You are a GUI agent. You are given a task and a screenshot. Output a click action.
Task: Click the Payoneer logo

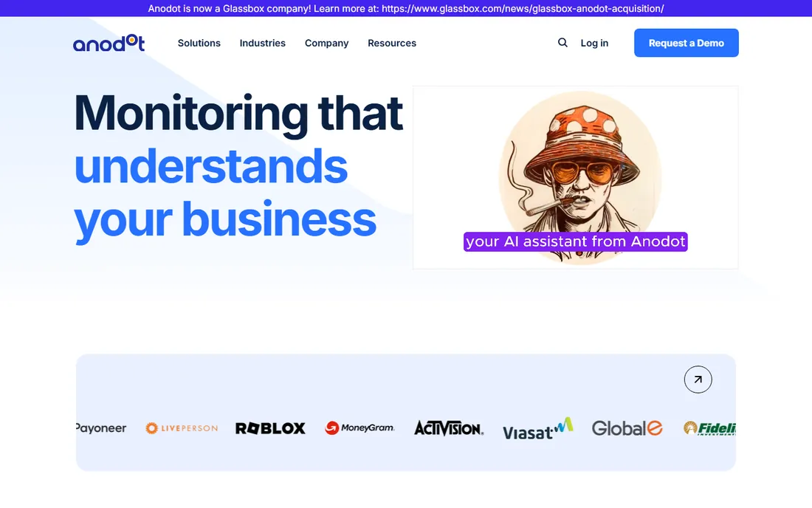click(101, 428)
